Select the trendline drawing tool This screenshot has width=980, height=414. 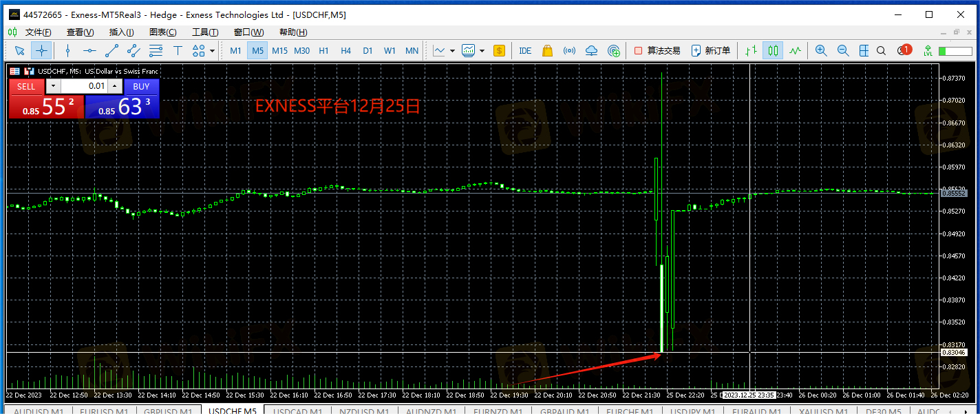[x=111, y=50]
